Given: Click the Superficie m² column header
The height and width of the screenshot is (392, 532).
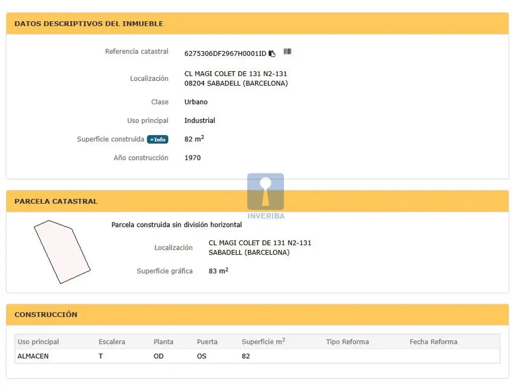Looking at the screenshot, I should click(x=263, y=342).
